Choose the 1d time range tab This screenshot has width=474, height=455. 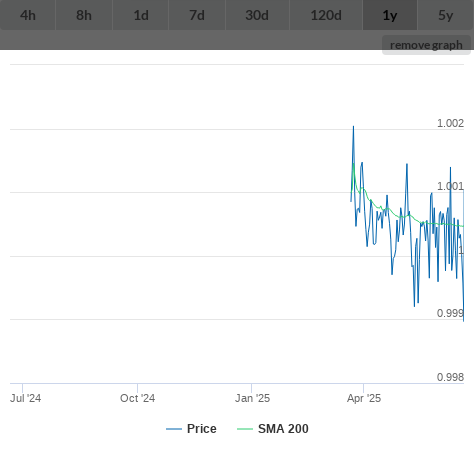[x=141, y=15]
